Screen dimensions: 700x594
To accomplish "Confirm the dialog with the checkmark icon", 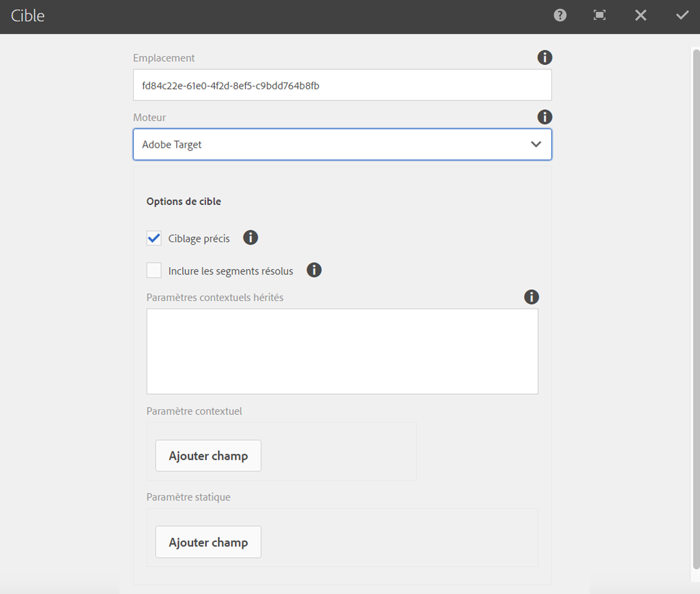I will 682,15.
